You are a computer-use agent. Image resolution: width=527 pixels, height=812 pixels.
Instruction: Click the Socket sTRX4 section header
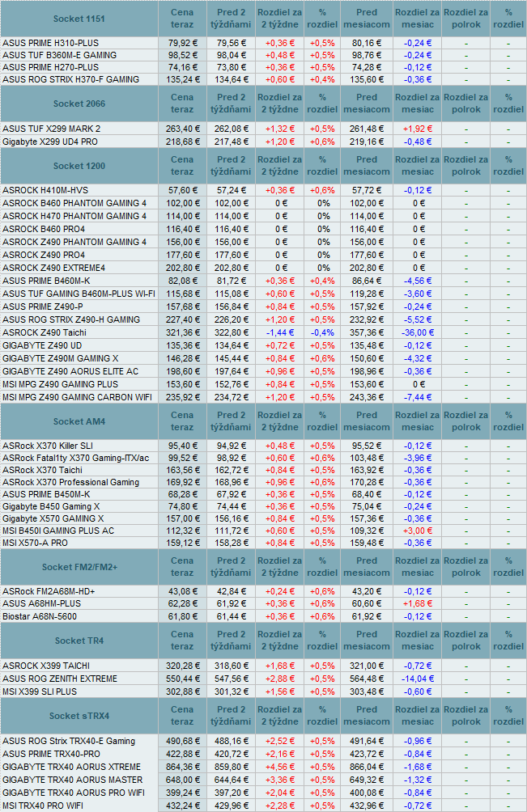click(79, 717)
